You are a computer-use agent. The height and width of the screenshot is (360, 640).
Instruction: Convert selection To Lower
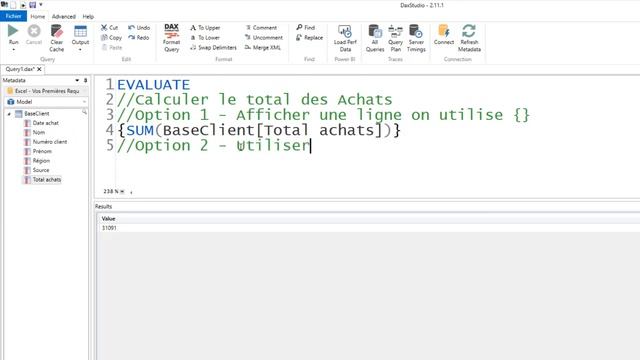coord(205,38)
